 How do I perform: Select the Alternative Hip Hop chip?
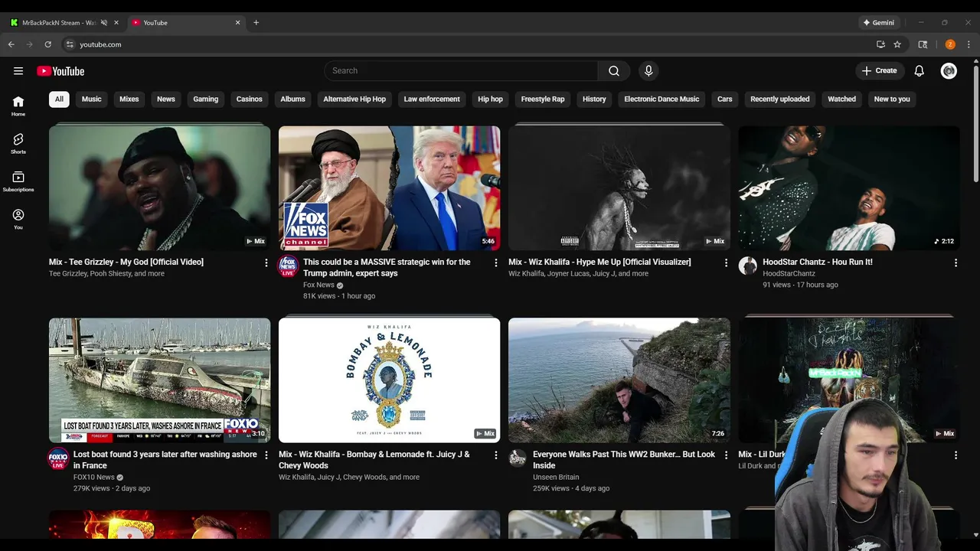[x=354, y=99]
